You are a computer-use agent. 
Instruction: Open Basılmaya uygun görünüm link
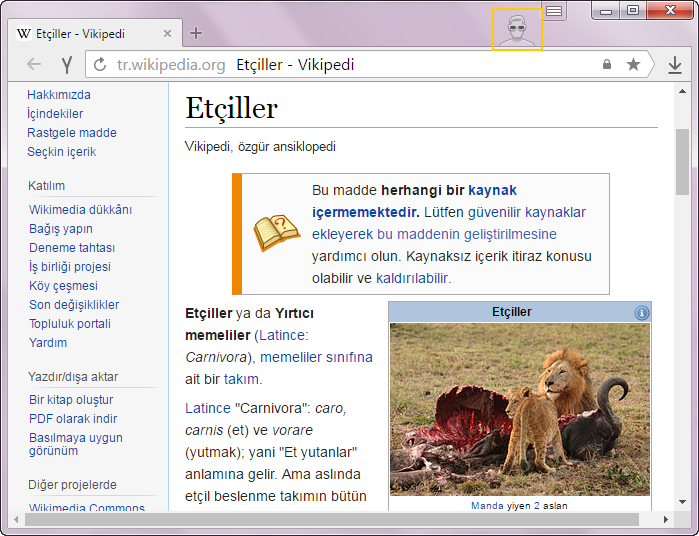tap(76, 444)
